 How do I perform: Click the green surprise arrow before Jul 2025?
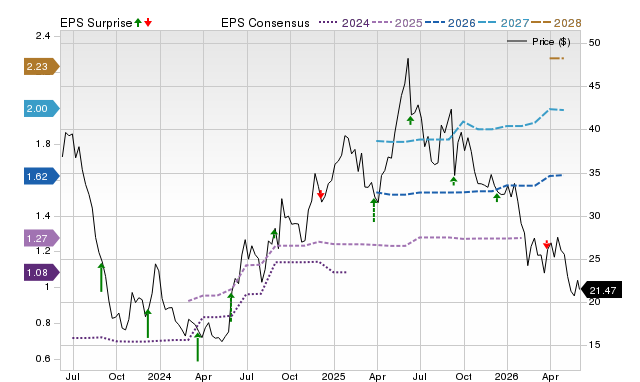[410, 120]
